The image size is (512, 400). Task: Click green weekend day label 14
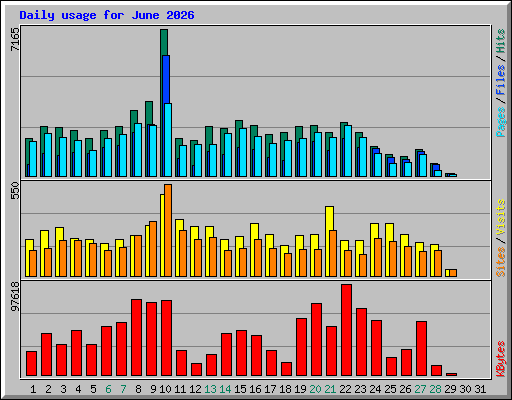pos(225,389)
